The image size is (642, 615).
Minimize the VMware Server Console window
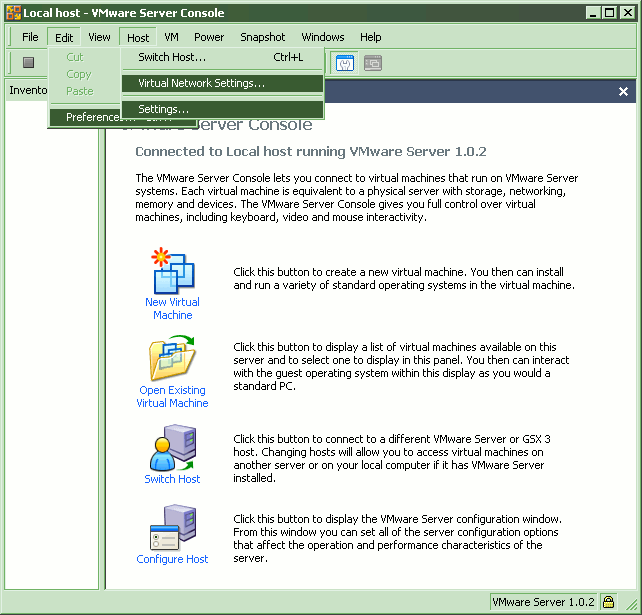coord(592,13)
